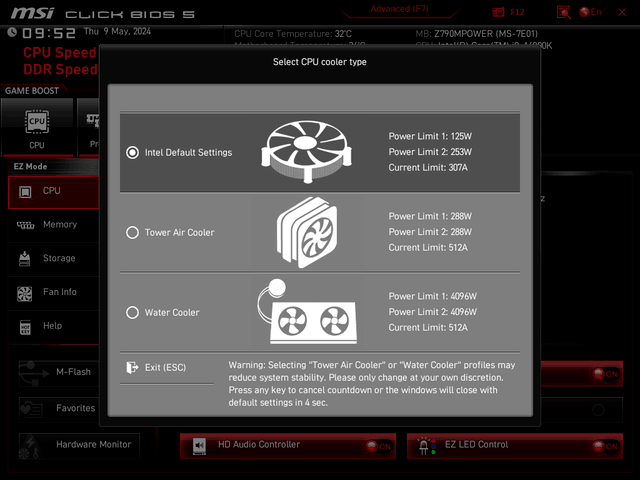Open M-Flash utility

coord(59,372)
